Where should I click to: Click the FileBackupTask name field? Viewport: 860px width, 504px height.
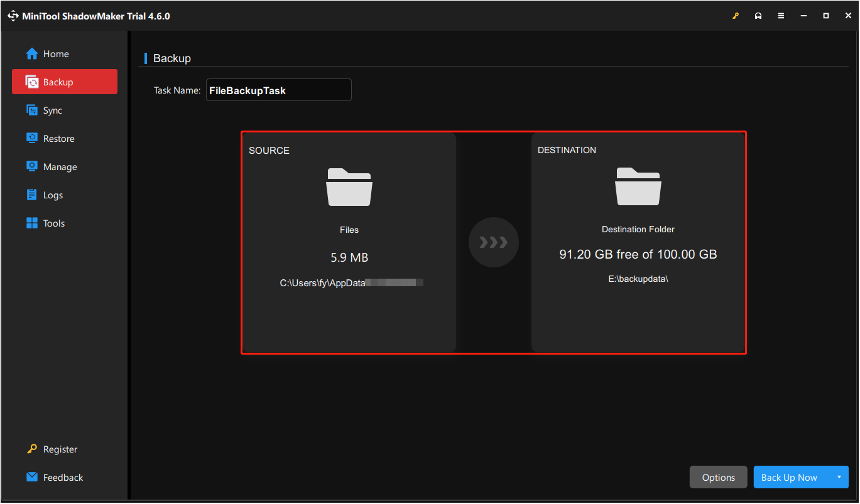[279, 90]
